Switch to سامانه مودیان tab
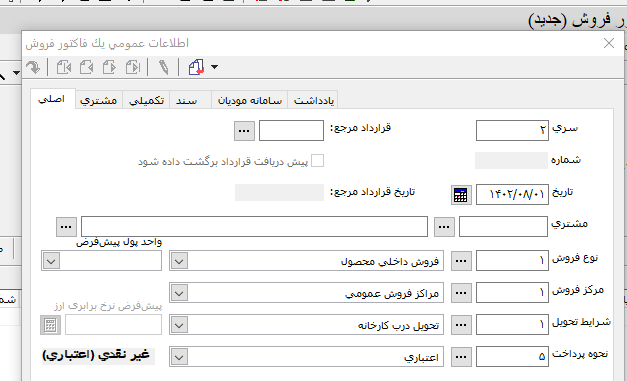The width and height of the screenshot is (627, 381). [250, 100]
